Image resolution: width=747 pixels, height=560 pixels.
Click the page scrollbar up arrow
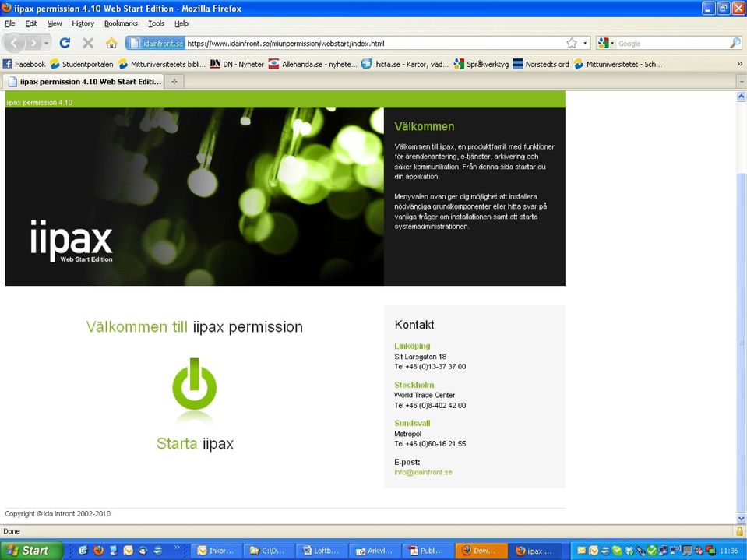click(742, 97)
